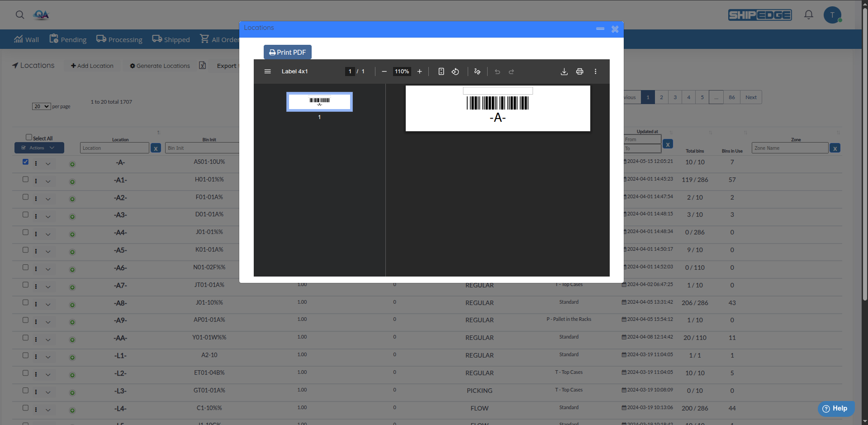Zoom out on the PDF viewer
This screenshot has width=868, height=425.
(384, 72)
